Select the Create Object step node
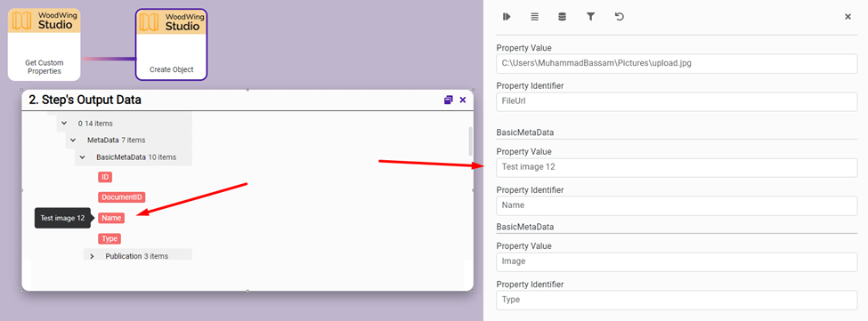This screenshot has width=868, height=321. (x=172, y=44)
